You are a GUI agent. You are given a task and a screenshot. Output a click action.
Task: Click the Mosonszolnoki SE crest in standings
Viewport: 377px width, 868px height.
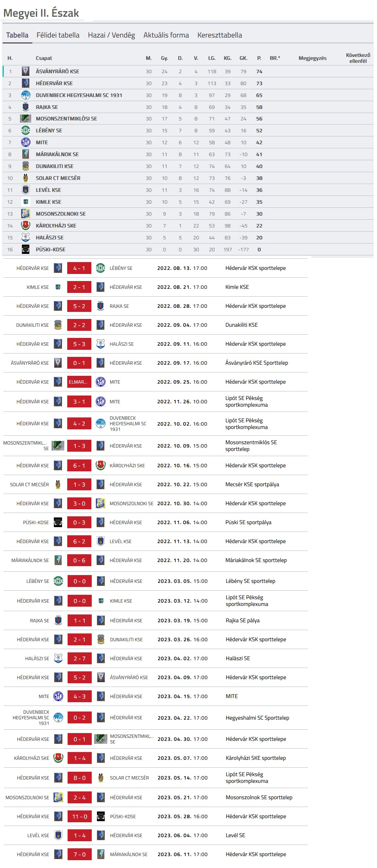coord(25,214)
